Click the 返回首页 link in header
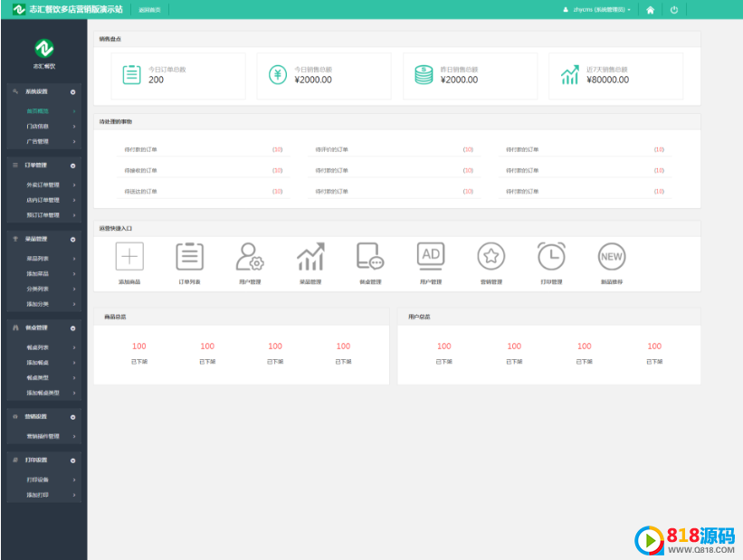This screenshot has height=560, width=743. 149,10
